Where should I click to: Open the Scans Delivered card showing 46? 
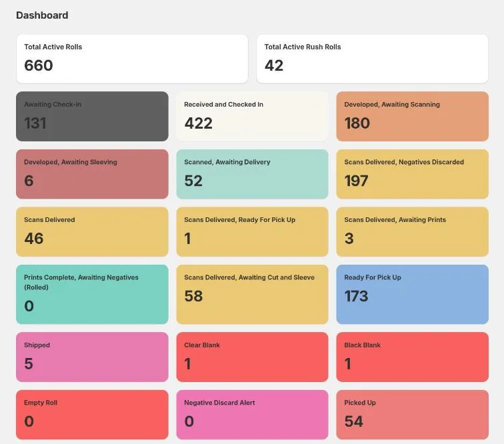coord(92,232)
